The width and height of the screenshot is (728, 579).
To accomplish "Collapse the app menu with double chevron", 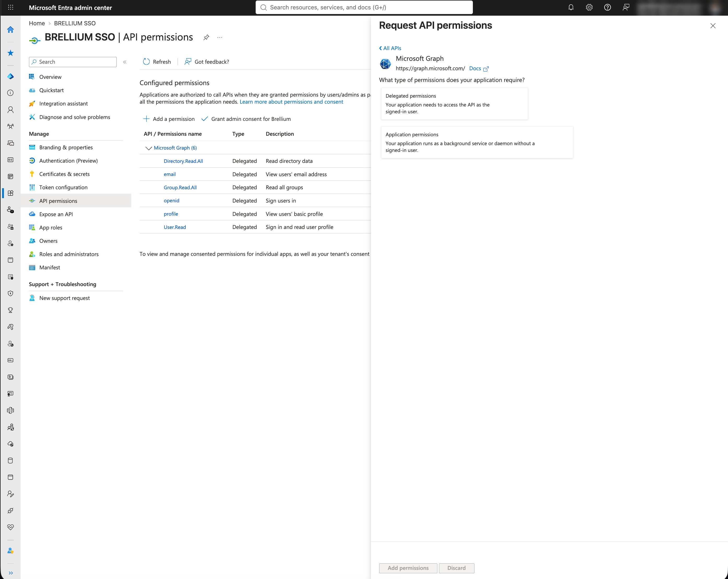I will 125,62.
